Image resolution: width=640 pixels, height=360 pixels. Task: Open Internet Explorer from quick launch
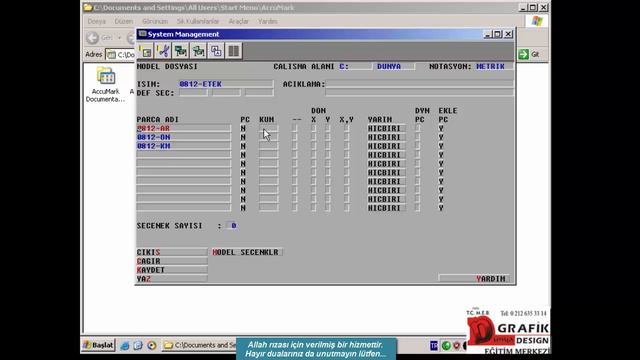124,345
